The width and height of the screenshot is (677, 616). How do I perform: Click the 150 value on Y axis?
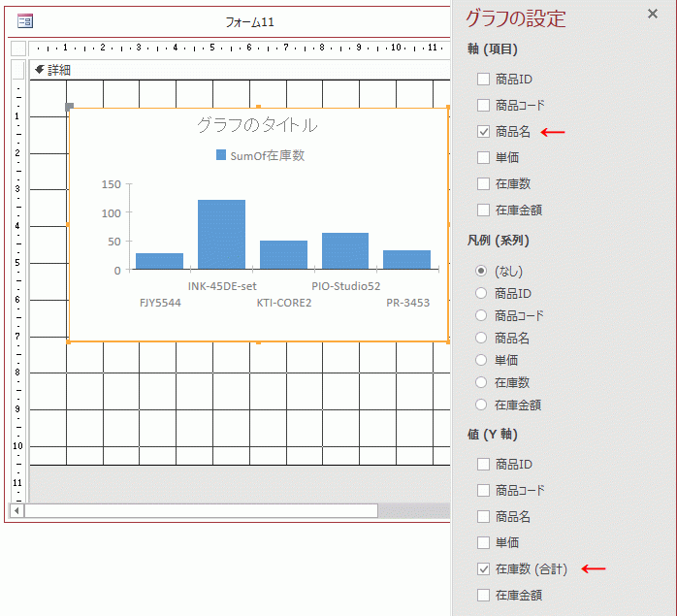(x=111, y=184)
